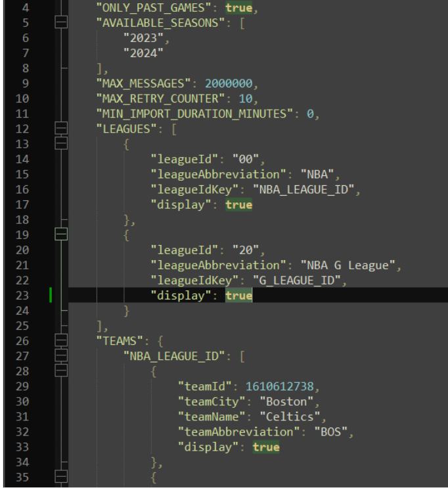The image size is (448, 488).
Task: Click line number 9 in the gutter
Action: [26, 83]
